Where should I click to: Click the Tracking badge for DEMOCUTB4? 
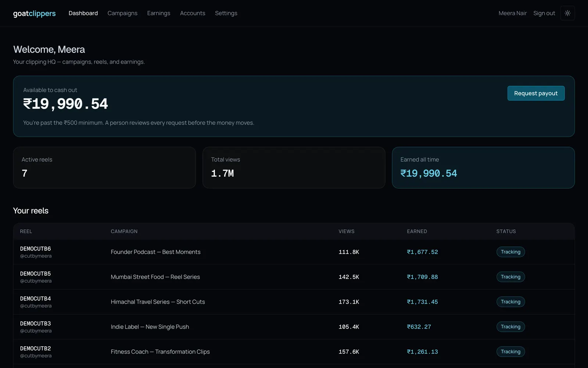tap(510, 302)
